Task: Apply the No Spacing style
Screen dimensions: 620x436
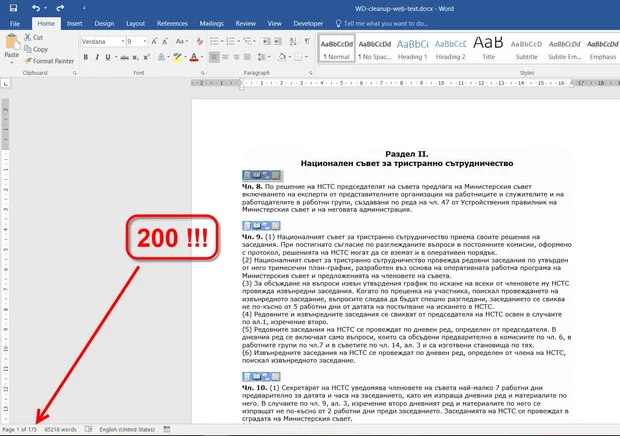Action: (x=374, y=49)
